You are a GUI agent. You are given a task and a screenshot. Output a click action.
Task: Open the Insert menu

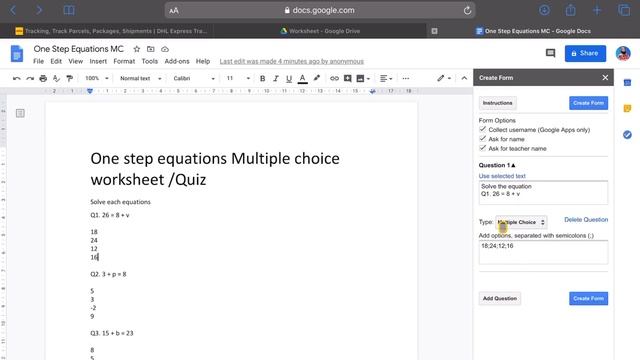click(x=98, y=61)
